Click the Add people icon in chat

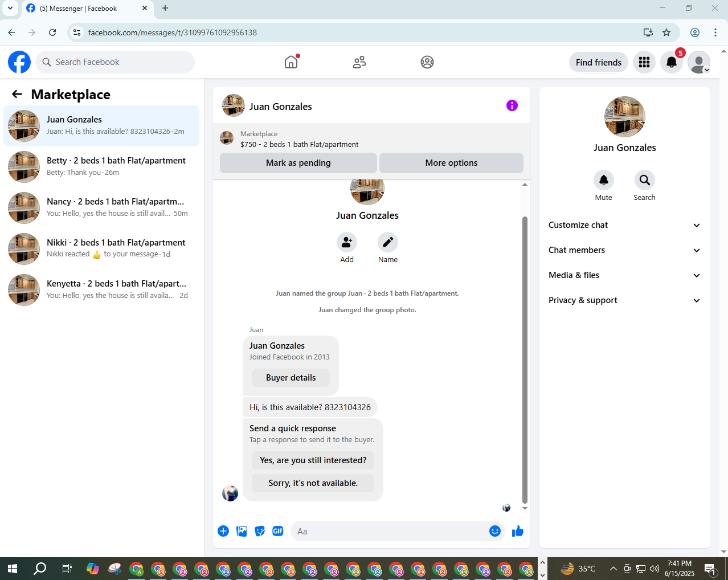(x=347, y=243)
